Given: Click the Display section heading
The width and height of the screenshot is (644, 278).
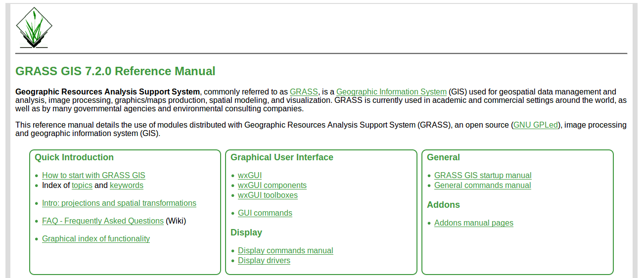Looking at the screenshot, I should click(x=246, y=232).
